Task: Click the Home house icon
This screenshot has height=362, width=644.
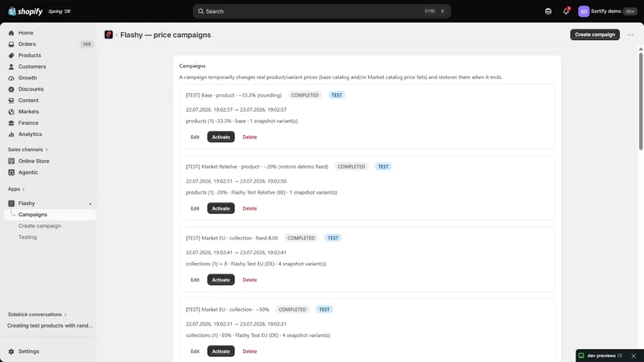Action: click(11, 33)
